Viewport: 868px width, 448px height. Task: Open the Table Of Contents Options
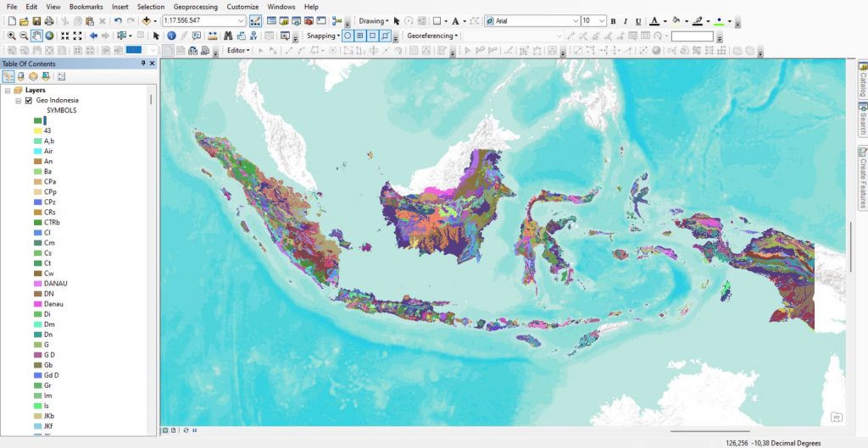[x=61, y=76]
